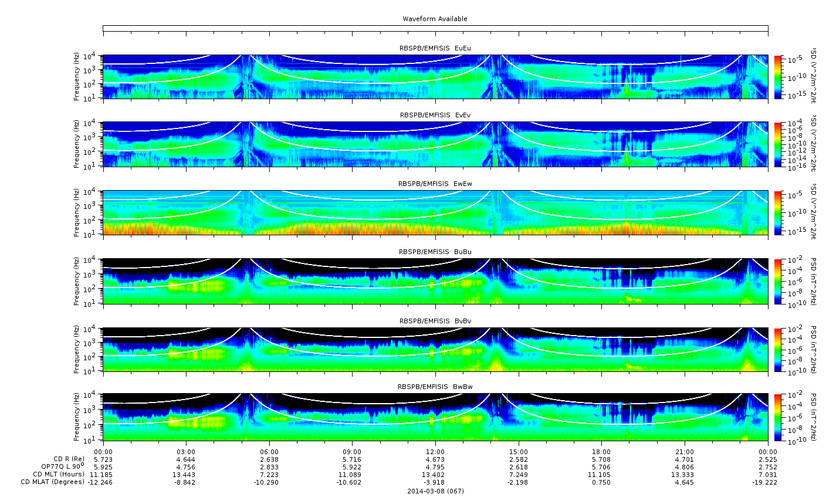The width and height of the screenshot is (826, 504).
Task: Click the EvEv spectrogram panel
Action: pyautogui.click(x=435, y=144)
